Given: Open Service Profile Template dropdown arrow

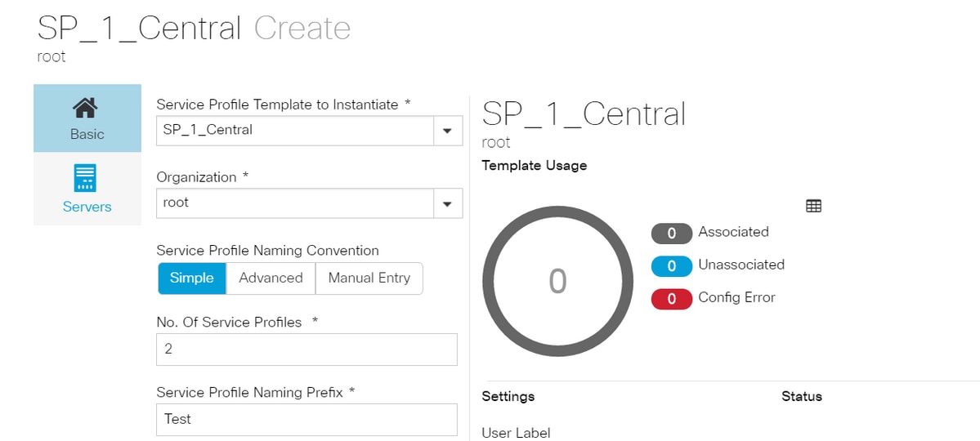Looking at the screenshot, I should coord(447,131).
